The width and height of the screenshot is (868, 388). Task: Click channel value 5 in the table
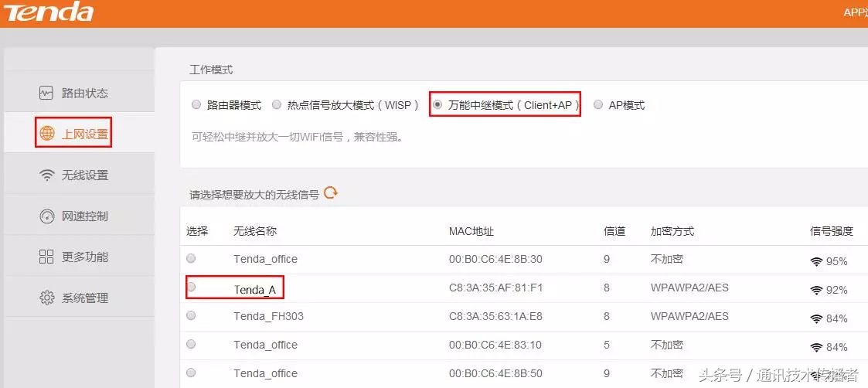tap(607, 345)
